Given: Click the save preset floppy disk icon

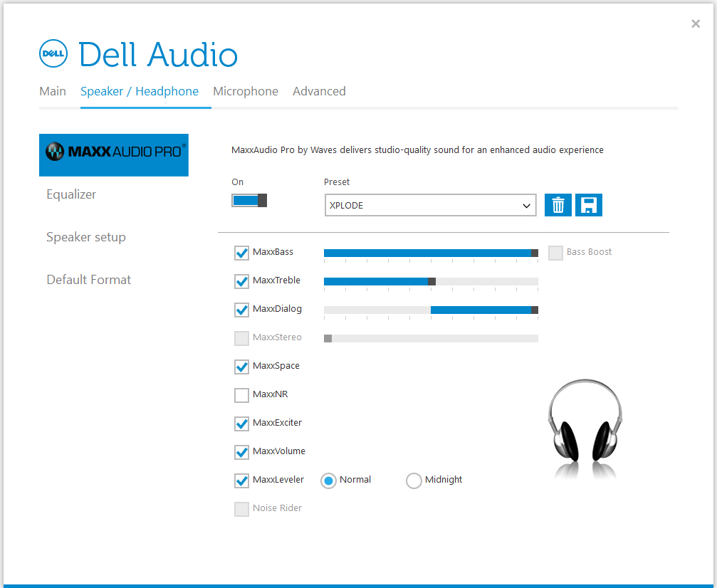Looking at the screenshot, I should tap(589, 205).
